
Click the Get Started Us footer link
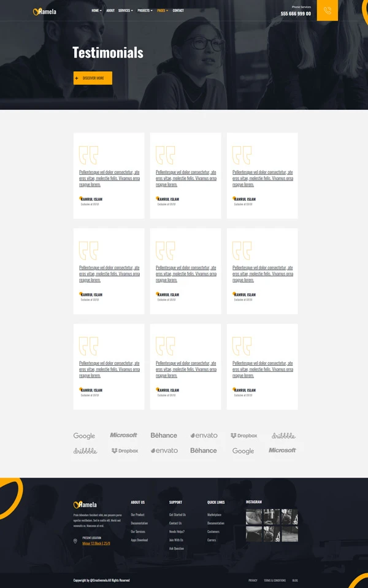pyautogui.click(x=177, y=514)
